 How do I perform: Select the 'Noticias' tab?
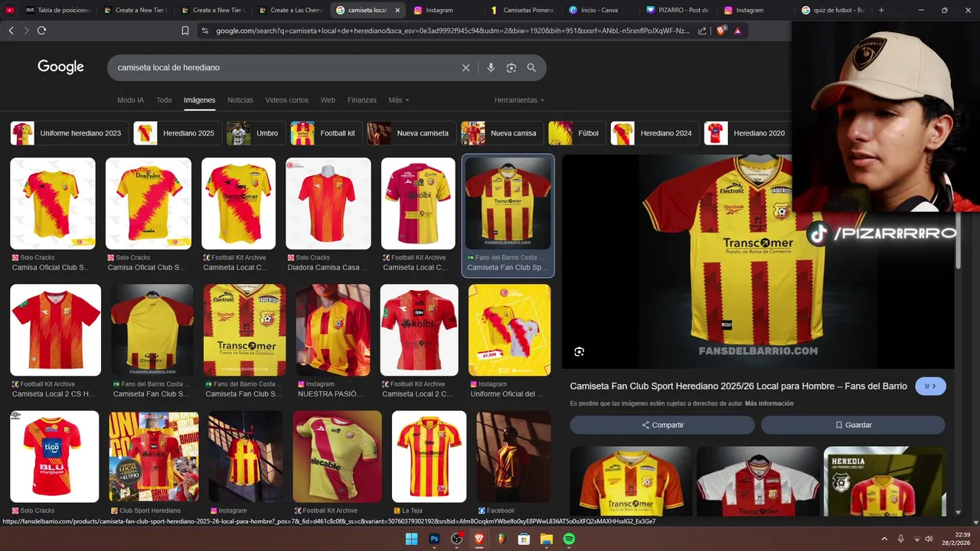coord(240,100)
